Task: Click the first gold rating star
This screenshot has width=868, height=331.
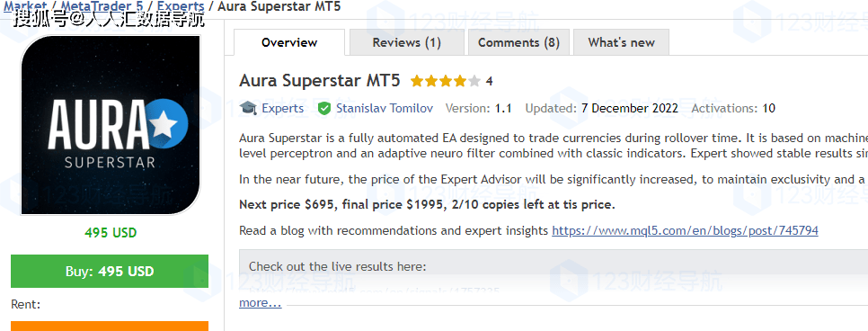Action: (x=416, y=82)
